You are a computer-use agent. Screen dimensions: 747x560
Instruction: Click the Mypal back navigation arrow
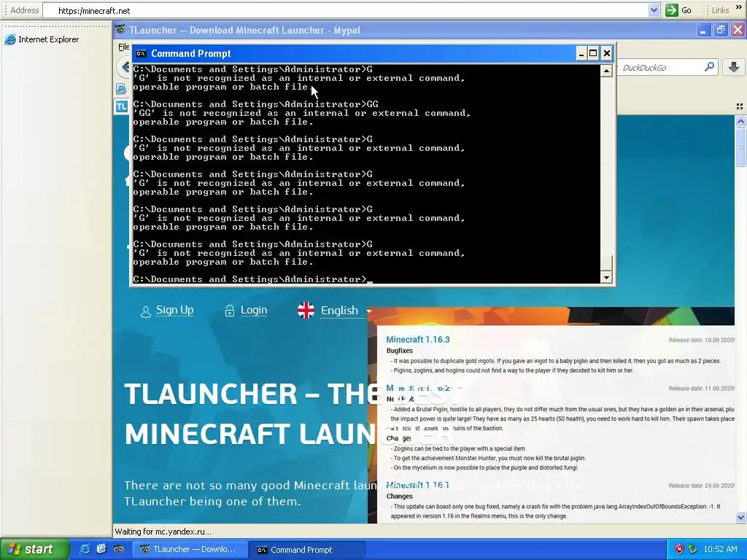point(125,67)
